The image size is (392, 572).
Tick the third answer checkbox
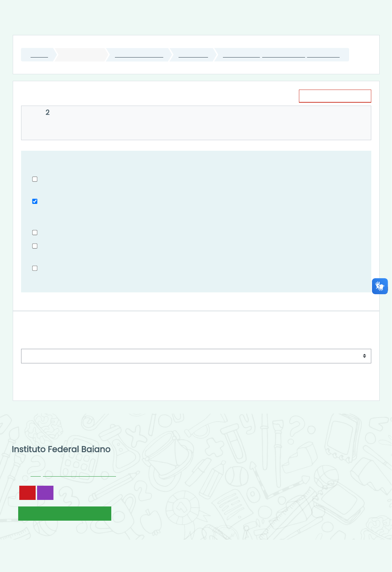pos(35,233)
